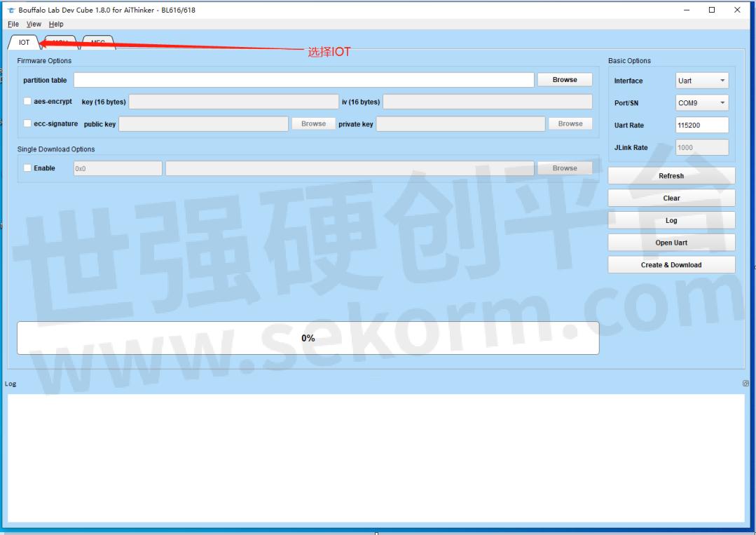Expand the Interface selection arrow
Viewport: 756px width, 535px height.
tap(722, 80)
